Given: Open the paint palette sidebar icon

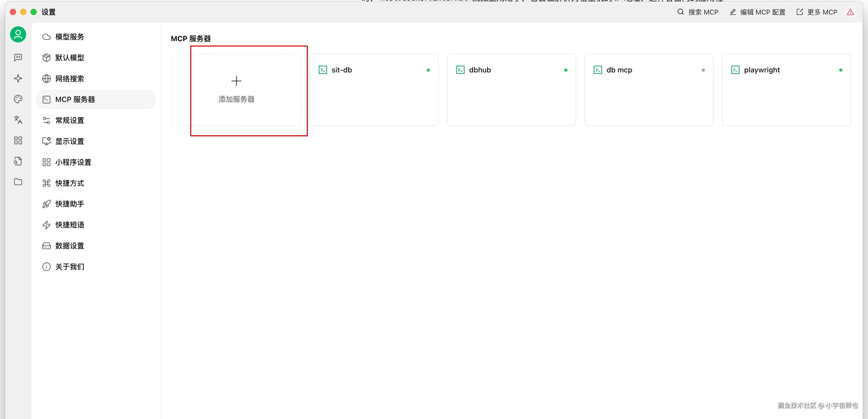Looking at the screenshot, I should [18, 99].
